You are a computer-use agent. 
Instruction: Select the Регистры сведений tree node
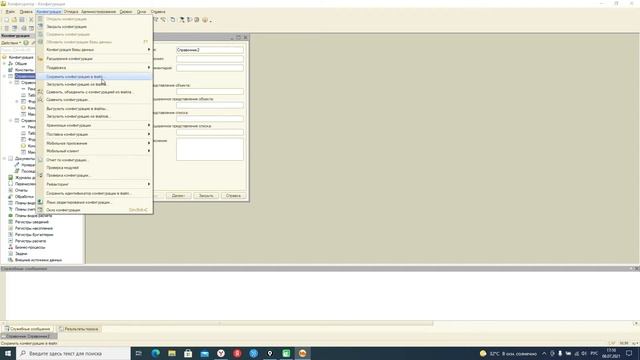point(31,222)
